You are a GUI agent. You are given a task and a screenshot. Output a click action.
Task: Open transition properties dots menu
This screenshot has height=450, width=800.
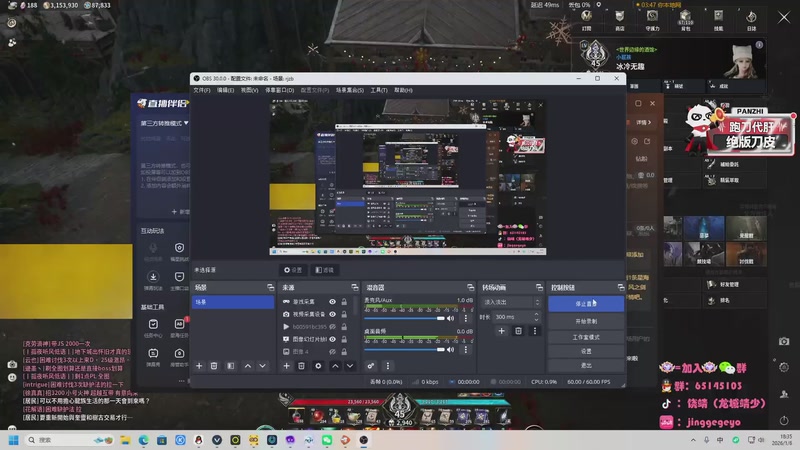coord(535,331)
